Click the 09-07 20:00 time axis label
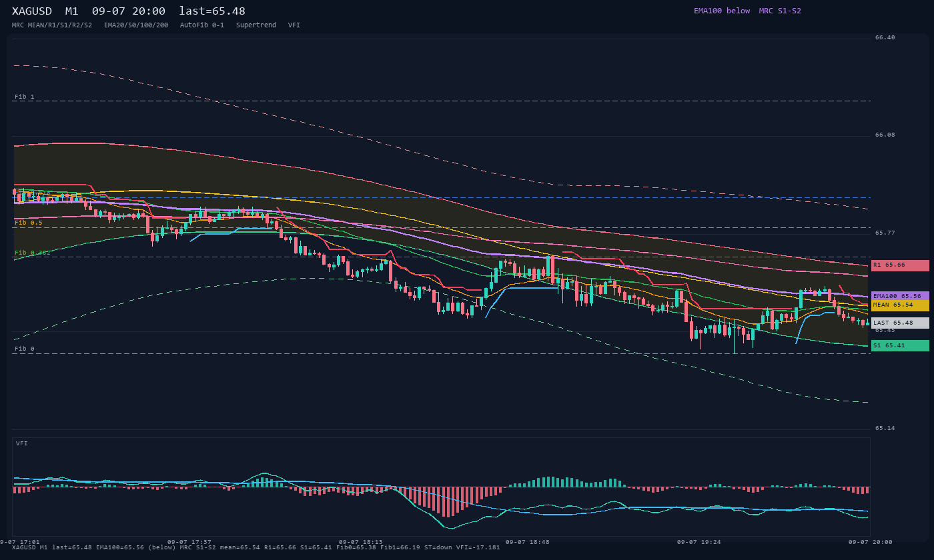Screen dimensions: 934x560 click(871, 542)
